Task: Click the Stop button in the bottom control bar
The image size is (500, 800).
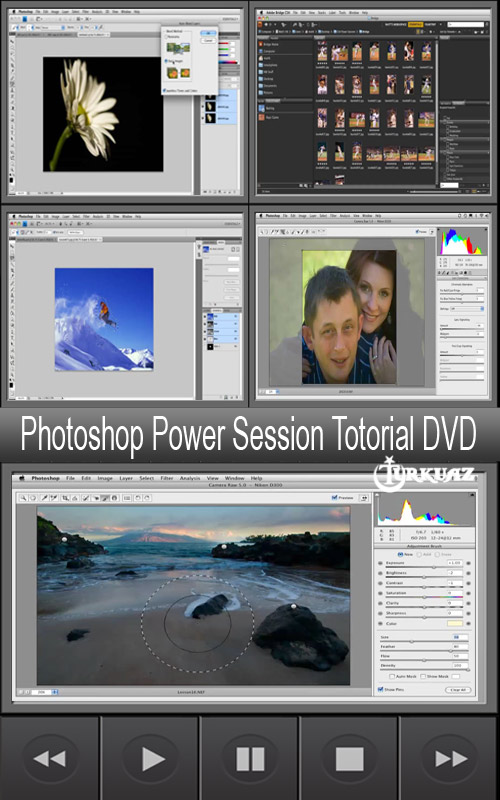Action: tap(349, 759)
